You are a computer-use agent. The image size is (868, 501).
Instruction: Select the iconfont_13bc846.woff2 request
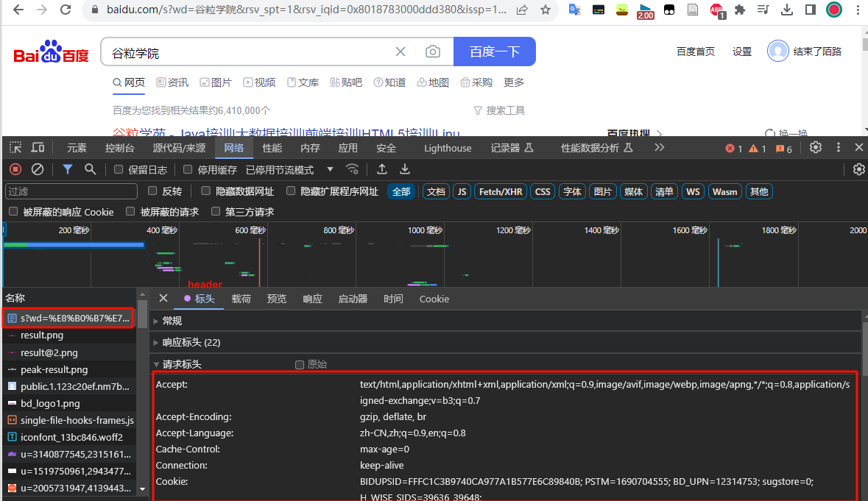(68, 437)
